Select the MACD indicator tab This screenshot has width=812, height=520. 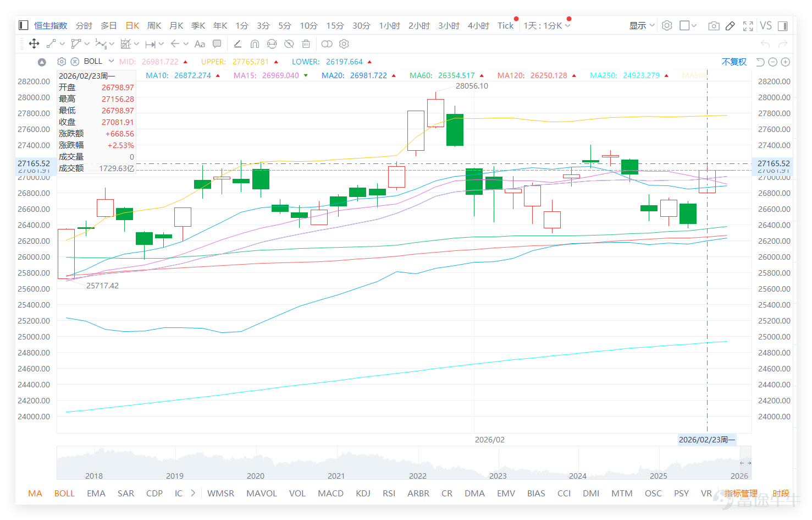330,494
